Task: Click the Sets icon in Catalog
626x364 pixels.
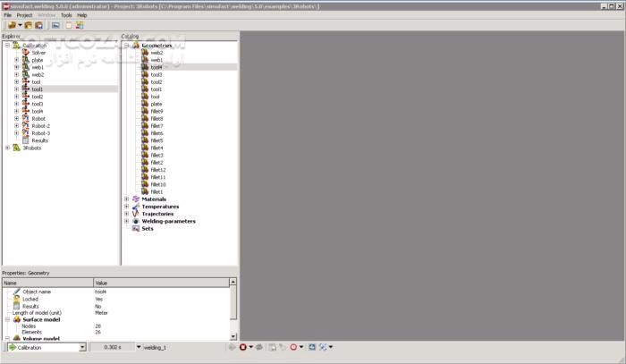Action: click(136, 228)
